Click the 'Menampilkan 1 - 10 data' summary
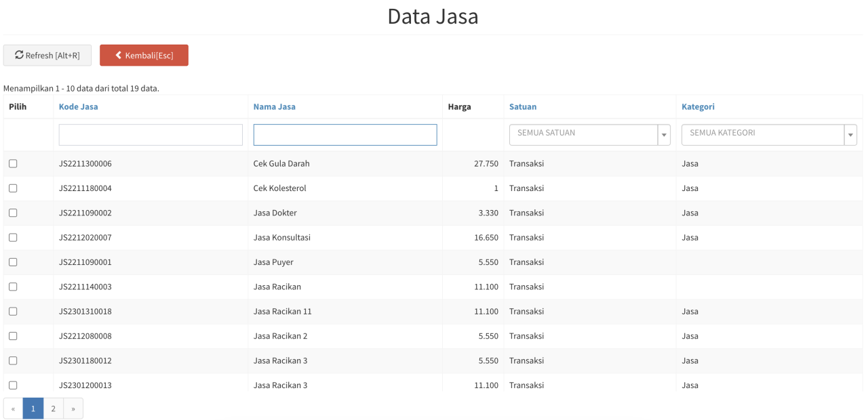This screenshot has width=868, height=420. [81, 89]
